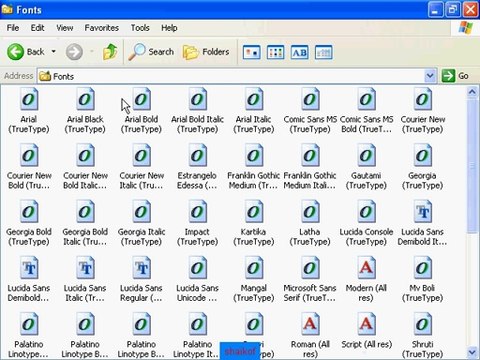Image resolution: width=480 pixels, height=360 pixels.
Task: Open the Search pane
Action: 151,52
